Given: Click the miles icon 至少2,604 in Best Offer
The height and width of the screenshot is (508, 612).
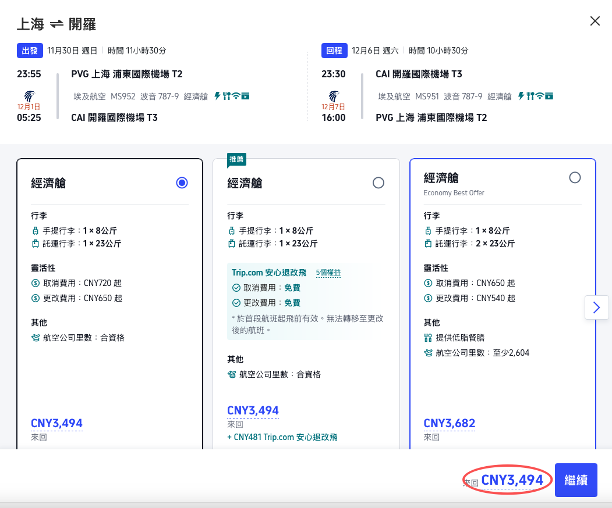Looking at the screenshot, I should pyautogui.click(x=428, y=353).
